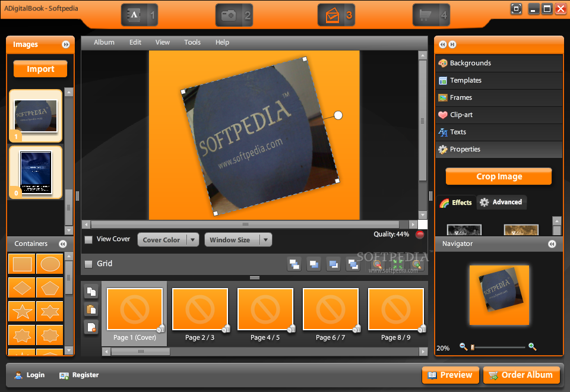Open the Properties section

(x=499, y=150)
